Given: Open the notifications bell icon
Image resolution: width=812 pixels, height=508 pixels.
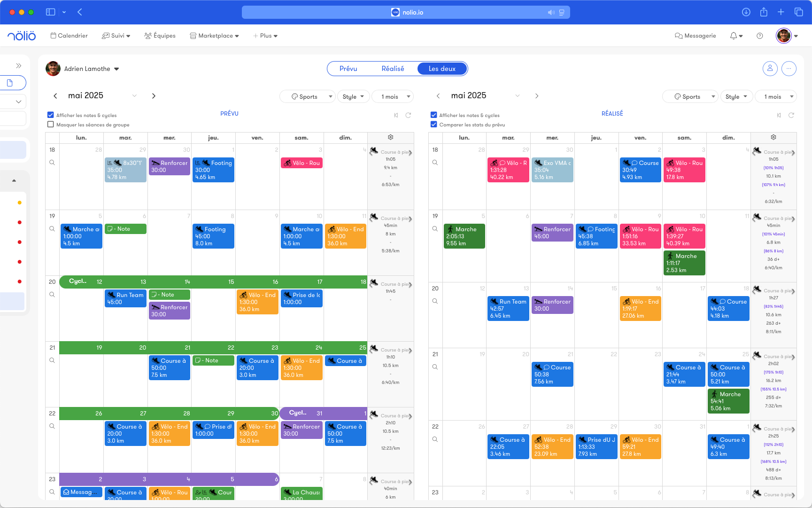Looking at the screenshot, I should (734, 36).
